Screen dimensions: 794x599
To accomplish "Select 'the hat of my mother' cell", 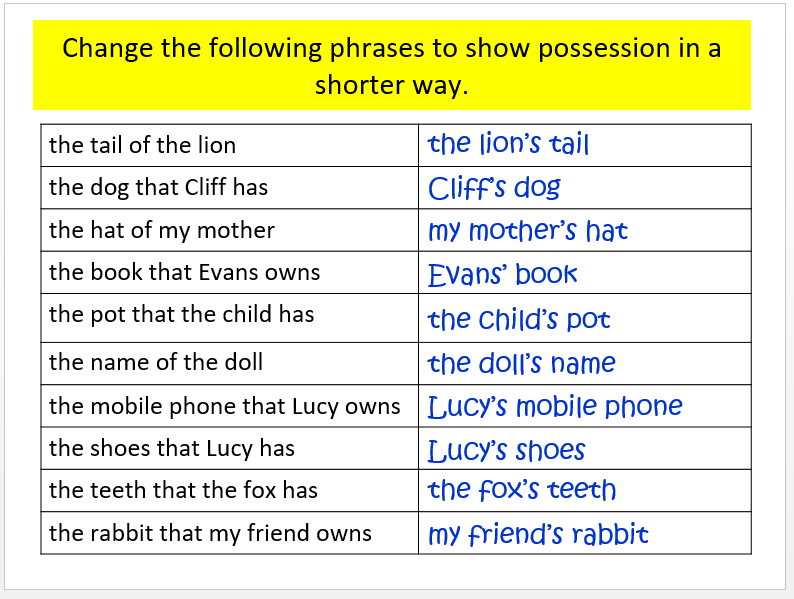I will pyautogui.click(x=162, y=230).
